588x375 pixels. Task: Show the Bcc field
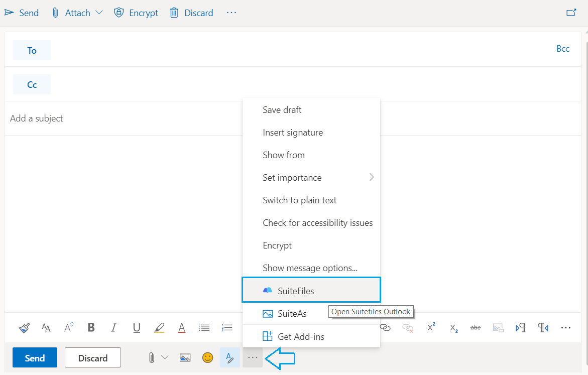point(563,48)
